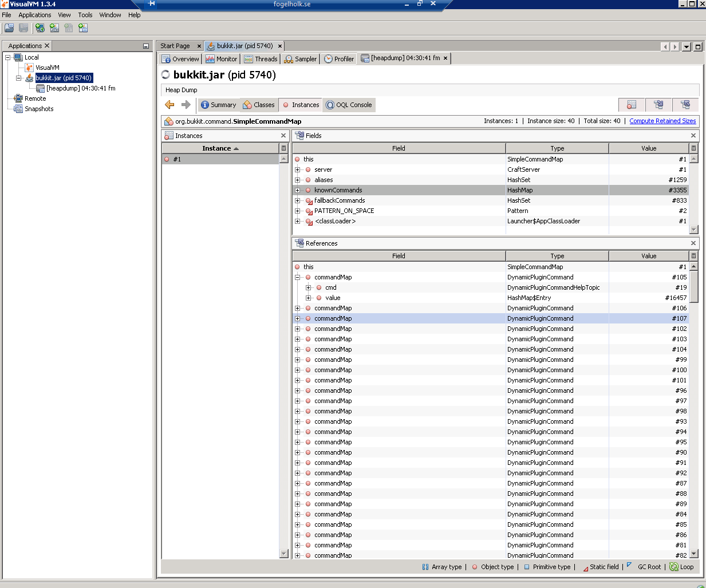This screenshot has height=588, width=706.
Task: Collapse the bukkit.jar (pid 5740) tree node
Action: point(19,78)
